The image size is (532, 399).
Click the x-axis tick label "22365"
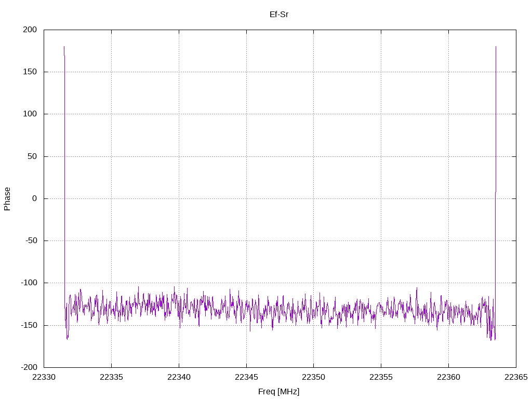coord(516,377)
